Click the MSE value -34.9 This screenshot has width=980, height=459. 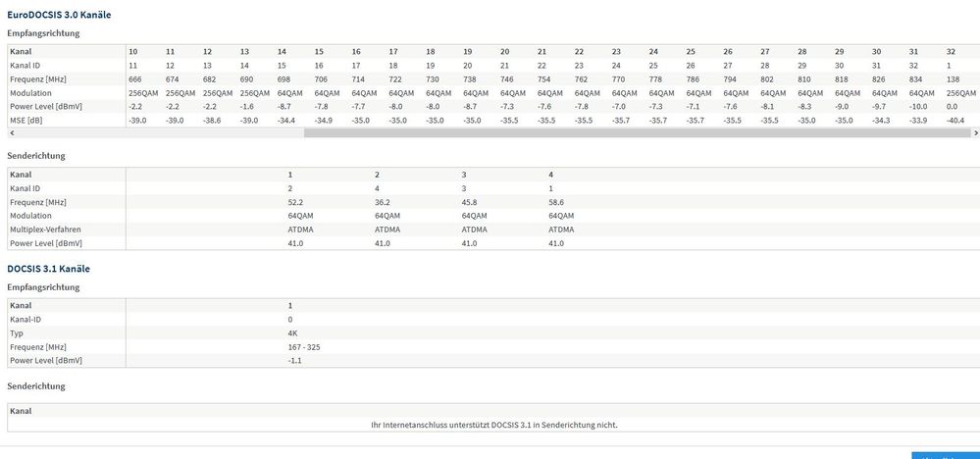324,120
